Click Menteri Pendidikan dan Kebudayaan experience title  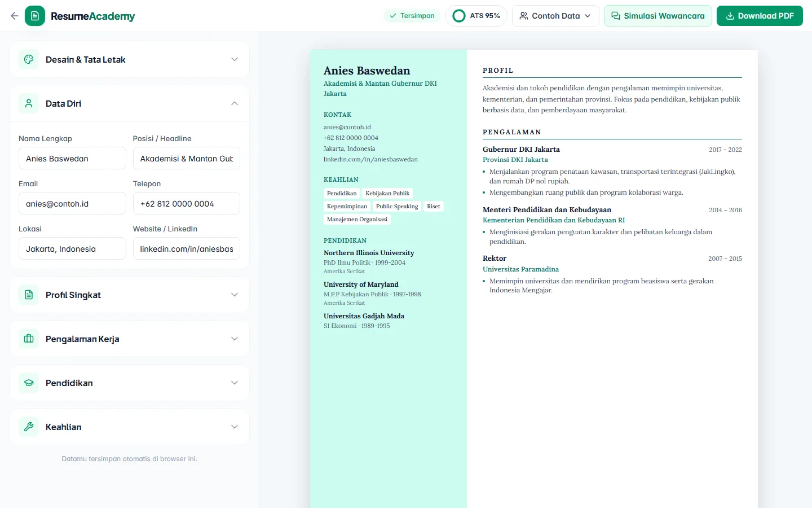547,210
